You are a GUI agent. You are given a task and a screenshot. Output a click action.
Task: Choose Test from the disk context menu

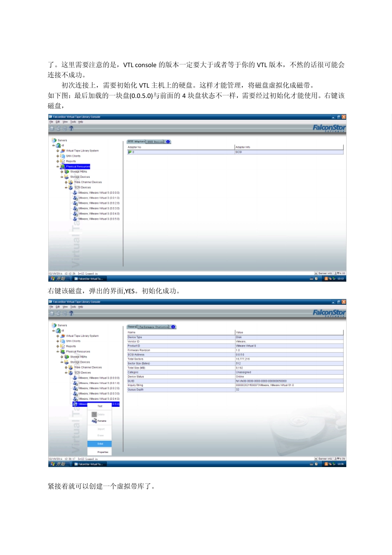99,406
